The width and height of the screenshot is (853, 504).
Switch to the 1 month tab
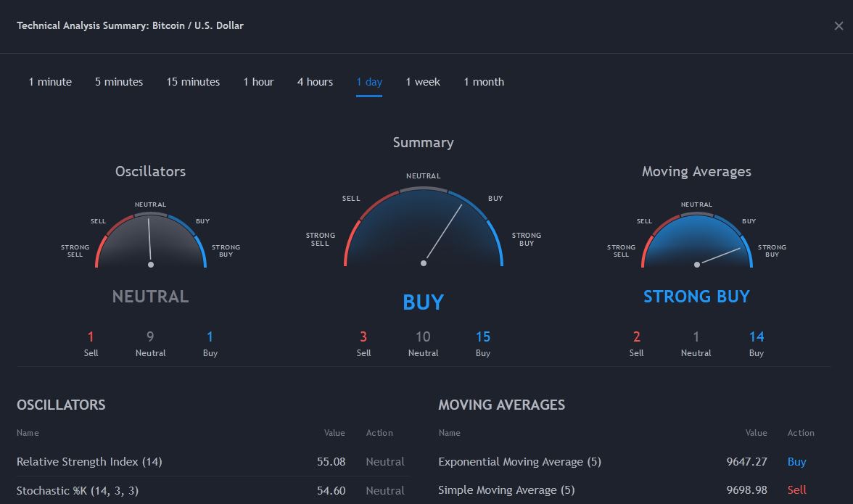pyautogui.click(x=484, y=82)
